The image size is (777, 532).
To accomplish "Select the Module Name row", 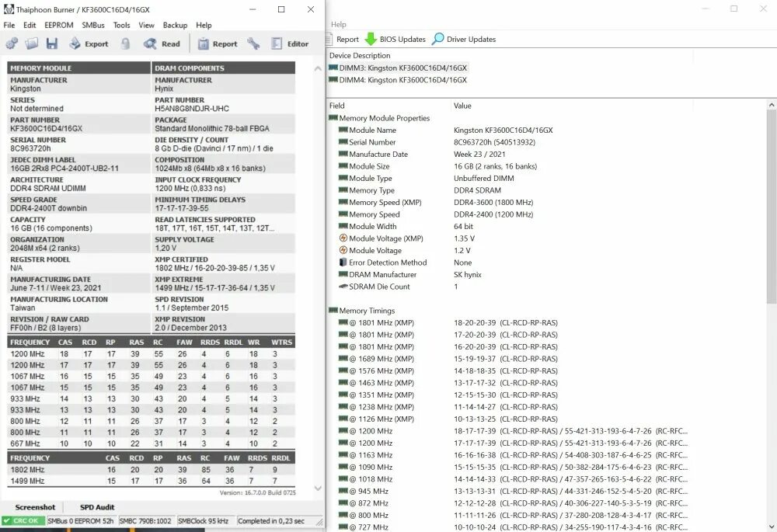I will (x=446, y=130).
